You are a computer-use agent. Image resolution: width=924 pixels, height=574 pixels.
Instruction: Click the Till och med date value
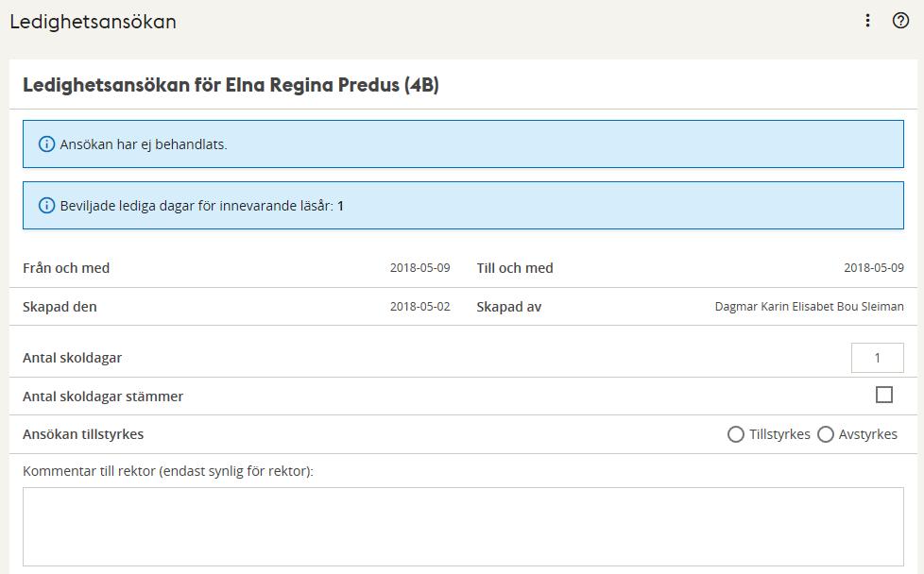873,268
